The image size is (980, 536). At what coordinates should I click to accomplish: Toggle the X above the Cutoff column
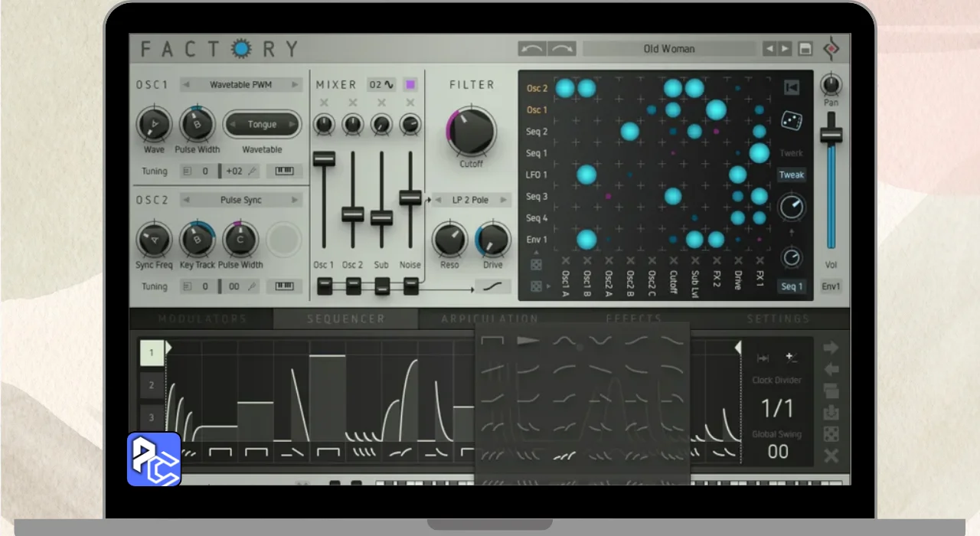673,261
